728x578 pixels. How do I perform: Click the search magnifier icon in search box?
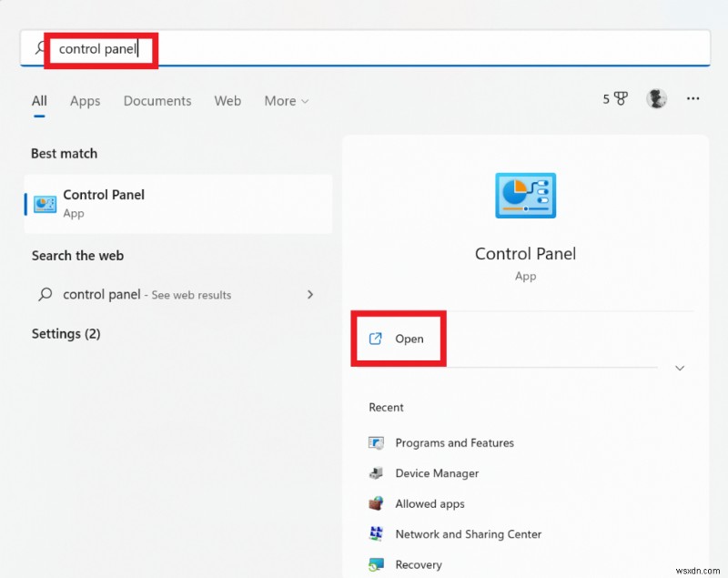[40, 48]
